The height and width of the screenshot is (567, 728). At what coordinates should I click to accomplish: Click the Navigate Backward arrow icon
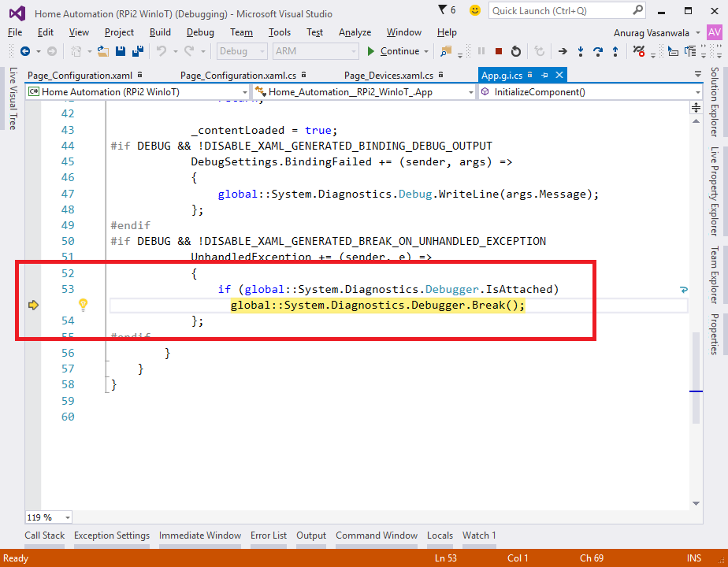tap(25, 51)
